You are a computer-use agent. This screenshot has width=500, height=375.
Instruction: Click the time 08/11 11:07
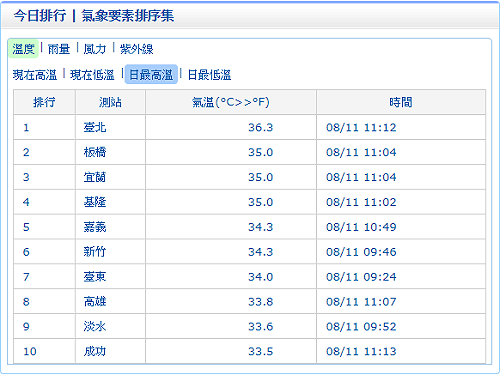[x=361, y=302]
